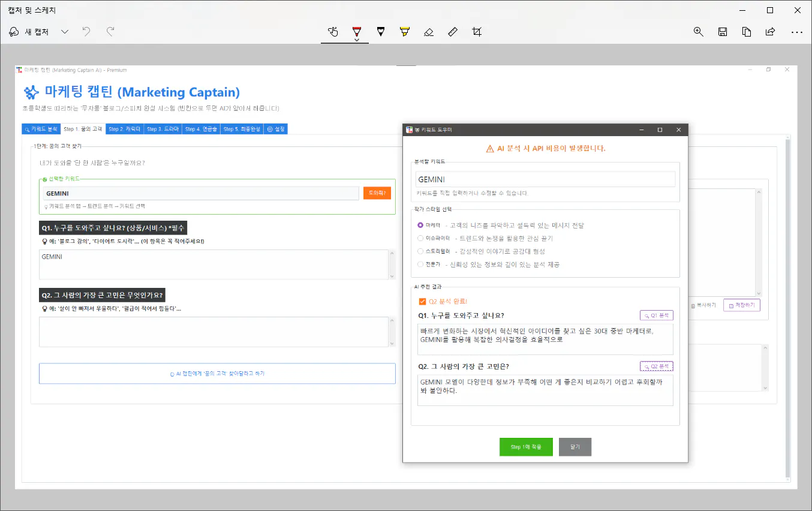Click the 저장하기 button in the main window
The width and height of the screenshot is (812, 511).
coord(742,305)
